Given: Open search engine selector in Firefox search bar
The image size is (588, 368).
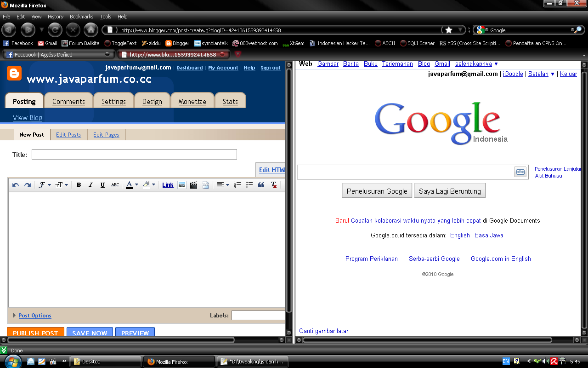Looking at the screenshot, I should 481,30.
